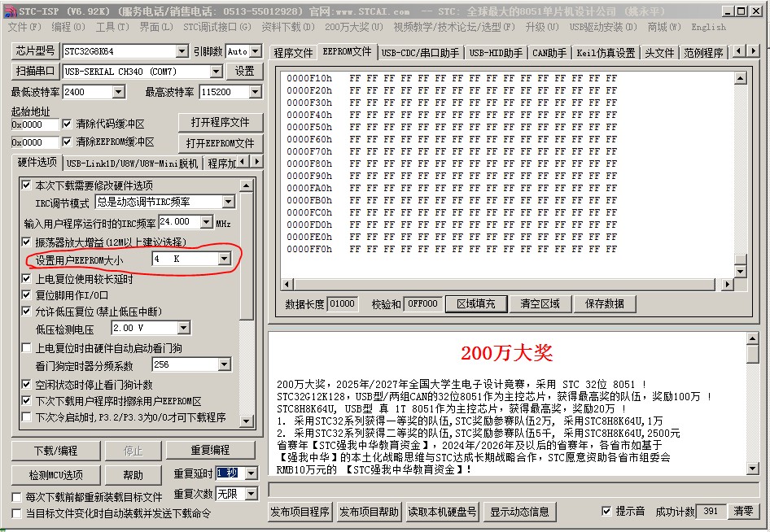Open minimum baud rate 2400 dropdown
The height and width of the screenshot is (532, 770).
tap(118, 92)
